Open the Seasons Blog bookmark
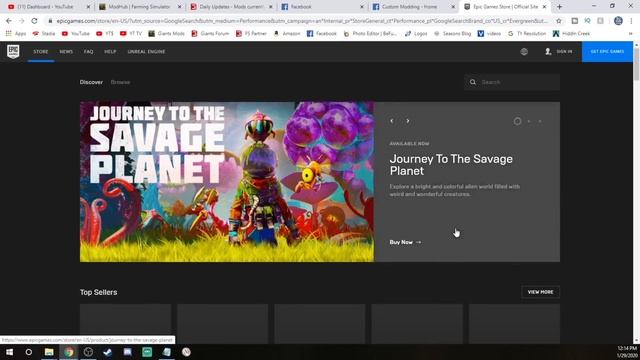 tap(452, 33)
